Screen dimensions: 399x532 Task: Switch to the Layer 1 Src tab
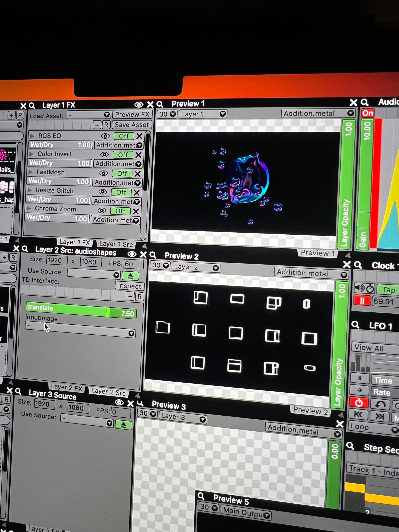(x=116, y=244)
